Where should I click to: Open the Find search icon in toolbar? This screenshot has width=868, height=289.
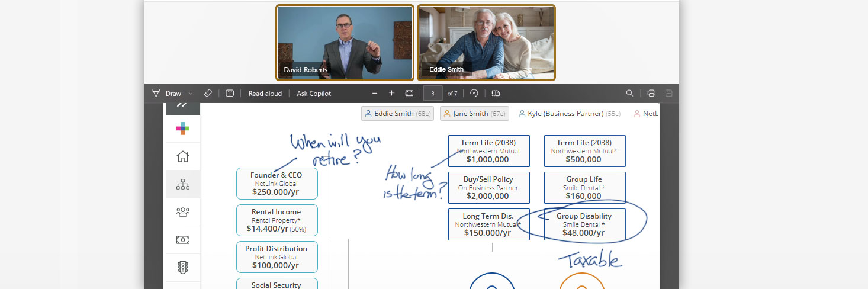click(x=630, y=94)
